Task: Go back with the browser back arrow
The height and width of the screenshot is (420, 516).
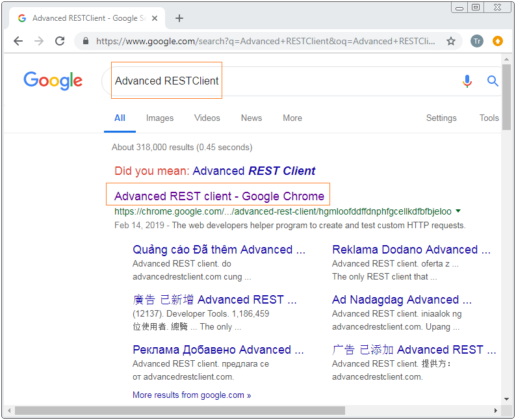Action: [x=18, y=41]
